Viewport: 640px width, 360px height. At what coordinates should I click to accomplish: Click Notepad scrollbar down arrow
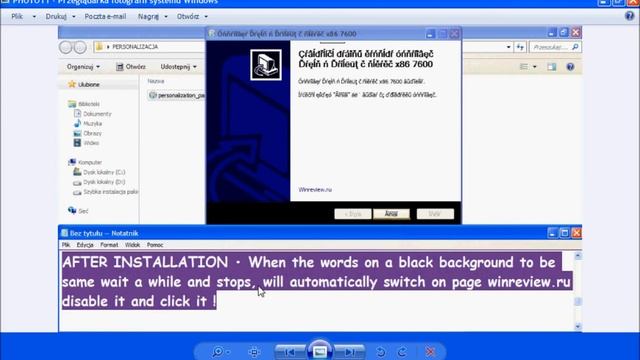point(578,327)
